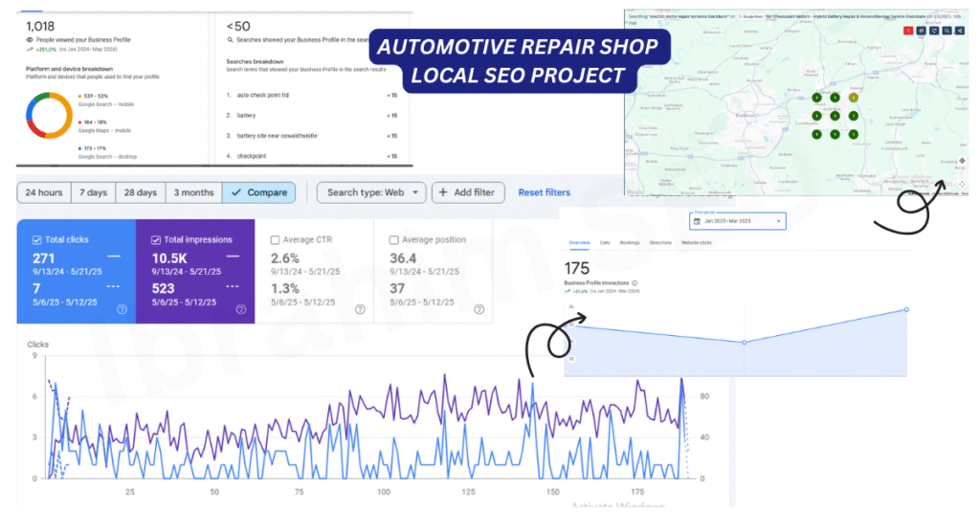Click the Reset filters link
The height and width of the screenshot is (515, 980).
click(x=544, y=192)
